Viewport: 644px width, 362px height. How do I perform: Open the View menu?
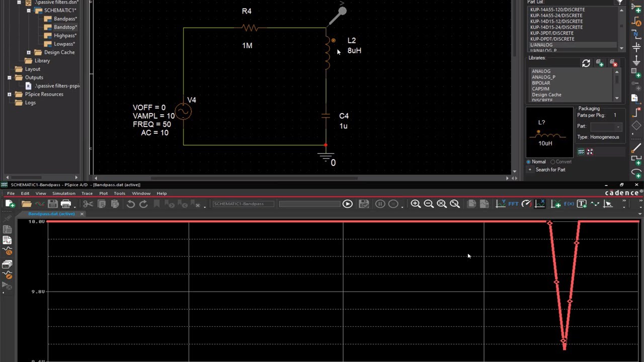click(x=41, y=194)
